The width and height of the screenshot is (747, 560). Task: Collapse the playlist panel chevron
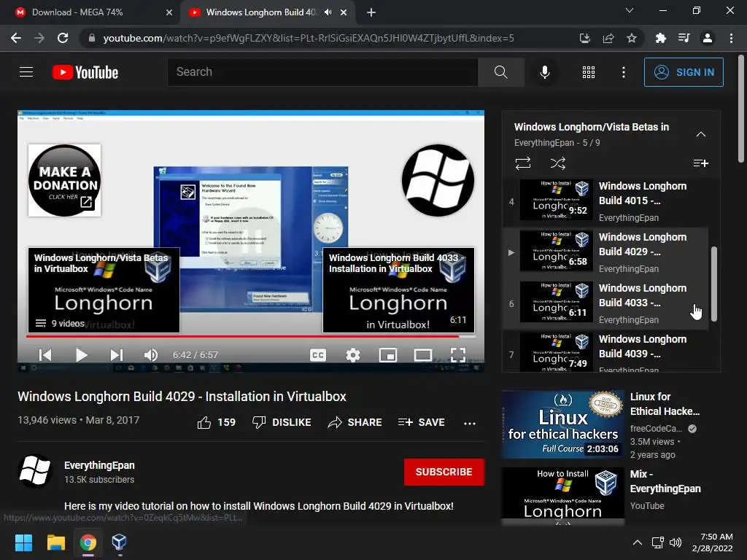[701, 134]
